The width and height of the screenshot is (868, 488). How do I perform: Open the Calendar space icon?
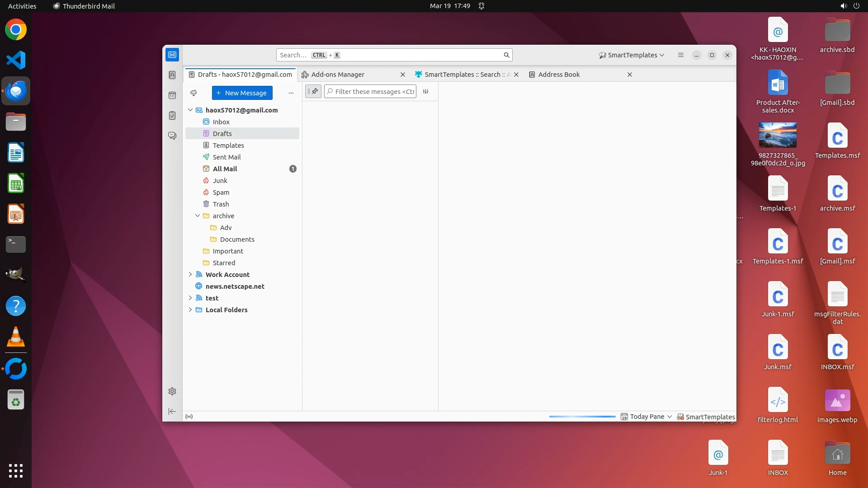point(172,95)
